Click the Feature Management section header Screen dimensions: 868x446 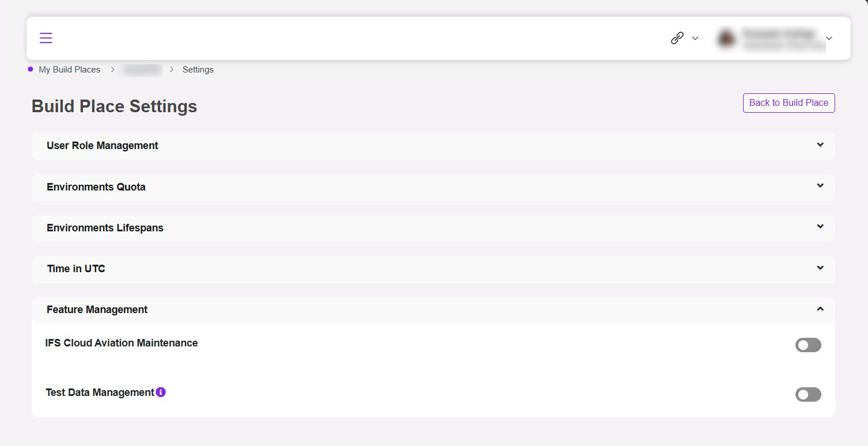tap(433, 310)
